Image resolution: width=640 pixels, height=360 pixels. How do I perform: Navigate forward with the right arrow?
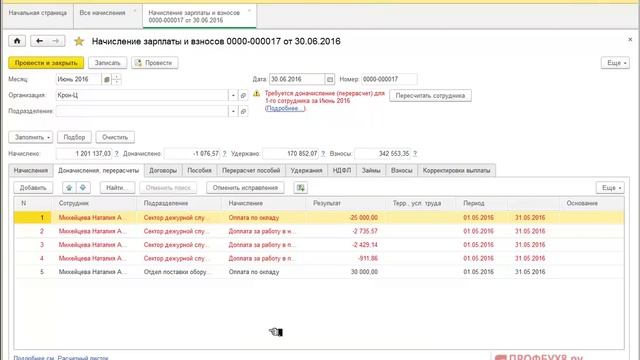tap(56, 41)
